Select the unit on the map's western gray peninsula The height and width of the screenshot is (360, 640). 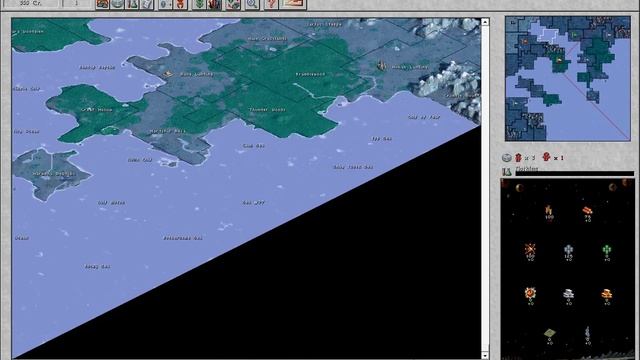pos(167,73)
